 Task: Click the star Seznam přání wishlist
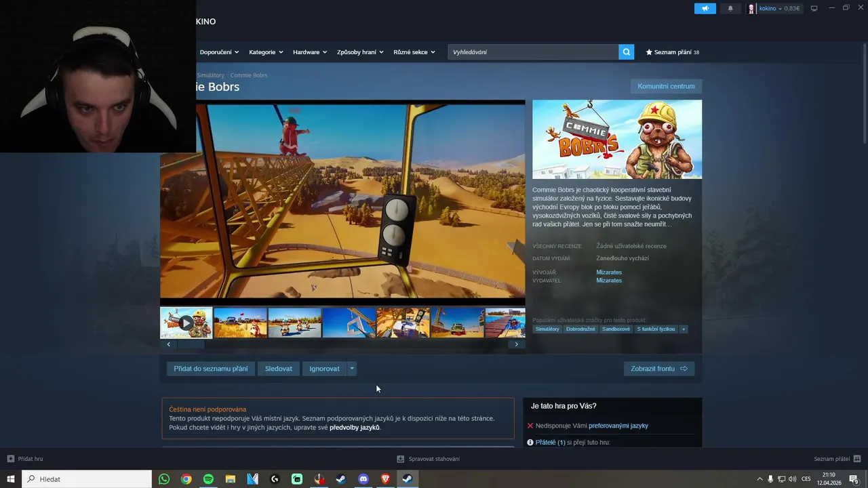(672, 52)
